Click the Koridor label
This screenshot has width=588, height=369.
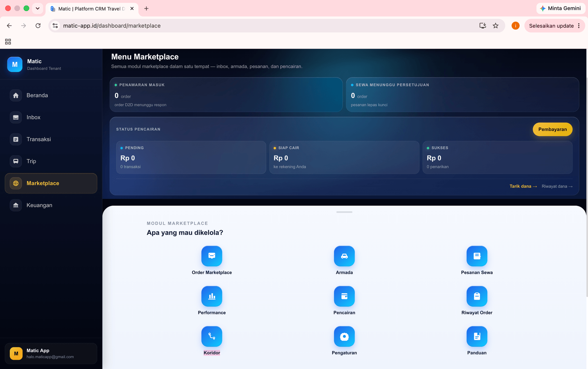(x=212, y=353)
